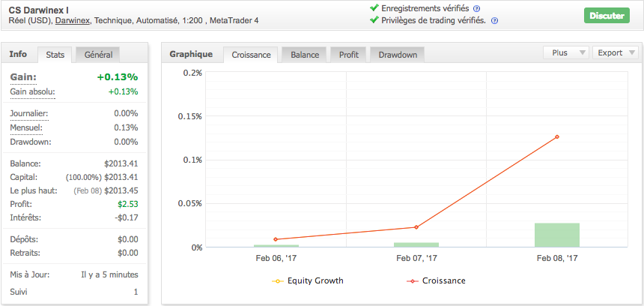Select the Balance chart tab

pyautogui.click(x=305, y=55)
